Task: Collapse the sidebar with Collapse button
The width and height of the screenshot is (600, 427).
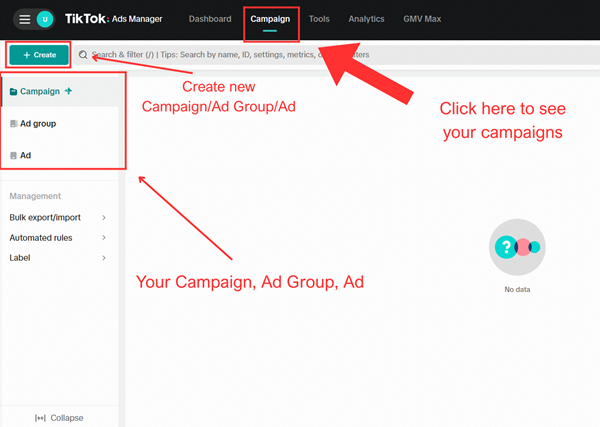Action: click(59, 418)
